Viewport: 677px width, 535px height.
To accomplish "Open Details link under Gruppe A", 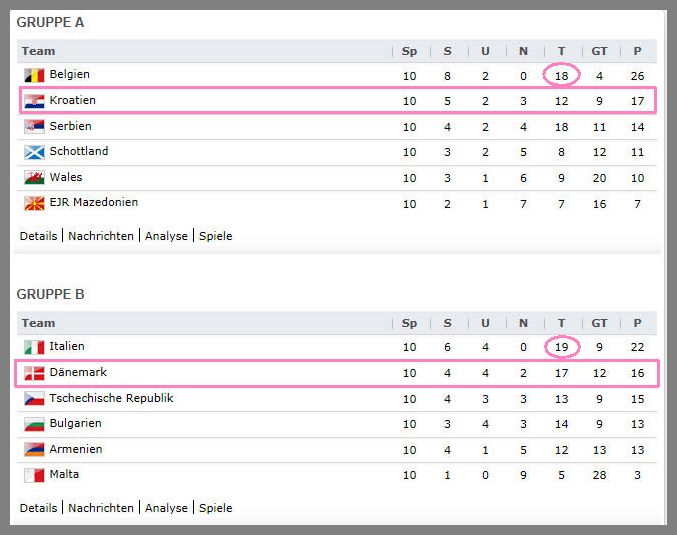I will click(38, 236).
